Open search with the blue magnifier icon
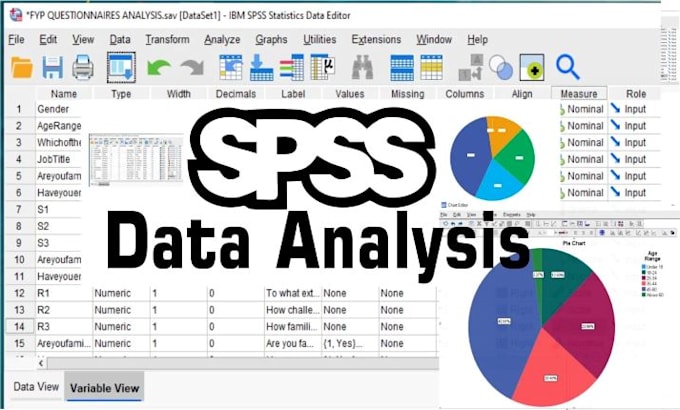Image resolution: width=680 pixels, height=410 pixels. point(568,67)
